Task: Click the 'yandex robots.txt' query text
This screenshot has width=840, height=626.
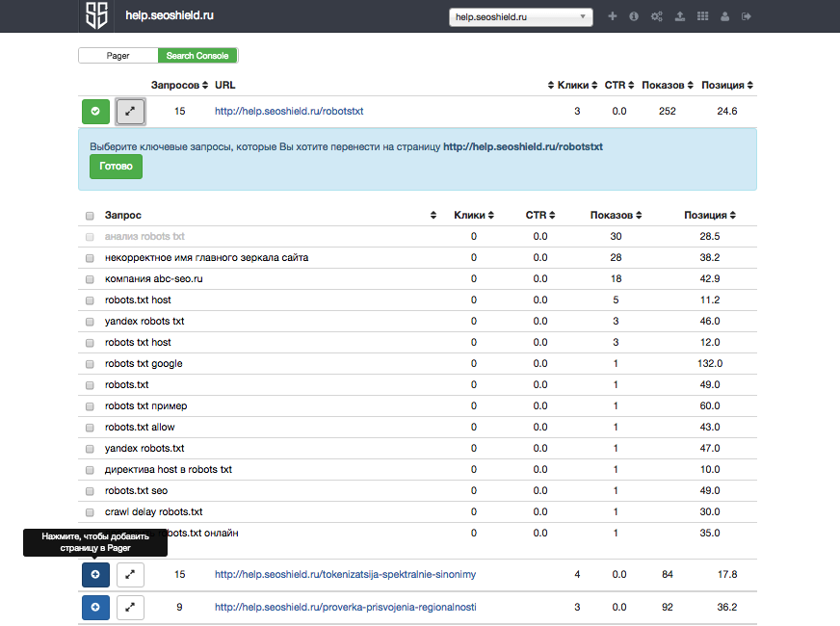Action: point(144,448)
